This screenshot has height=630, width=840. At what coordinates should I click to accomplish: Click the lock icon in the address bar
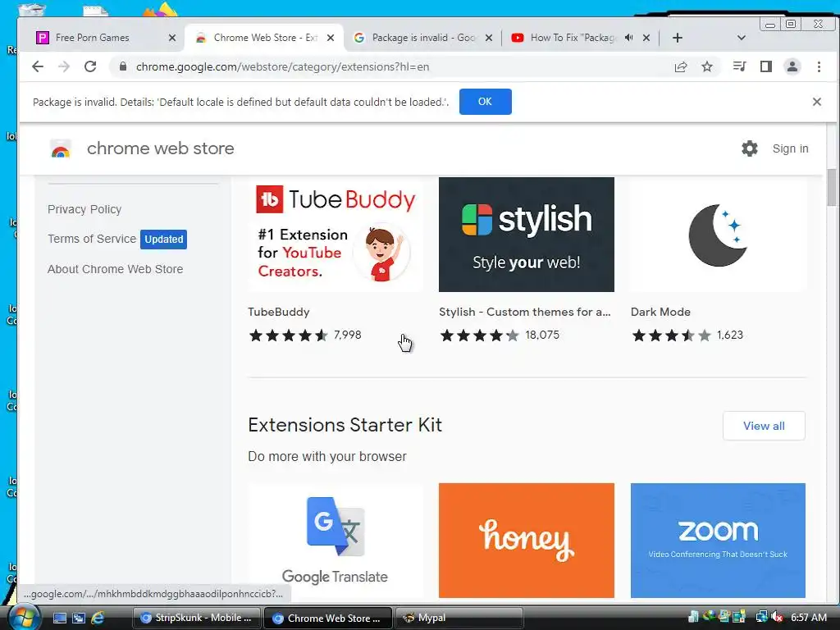(123, 66)
